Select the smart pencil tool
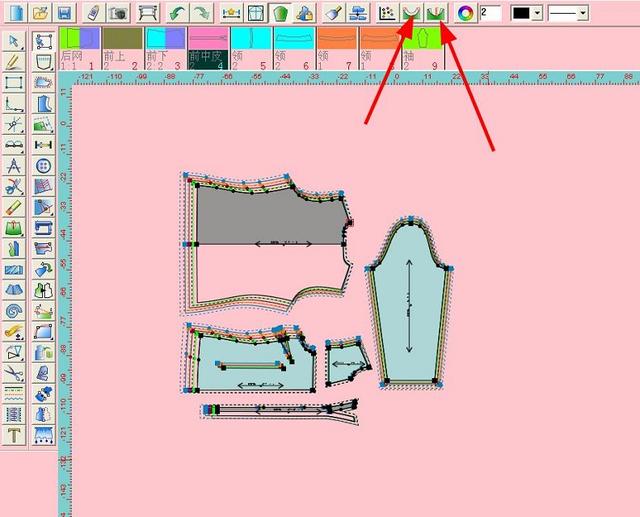This screenshot has width=640, height=517. point(14,62)
